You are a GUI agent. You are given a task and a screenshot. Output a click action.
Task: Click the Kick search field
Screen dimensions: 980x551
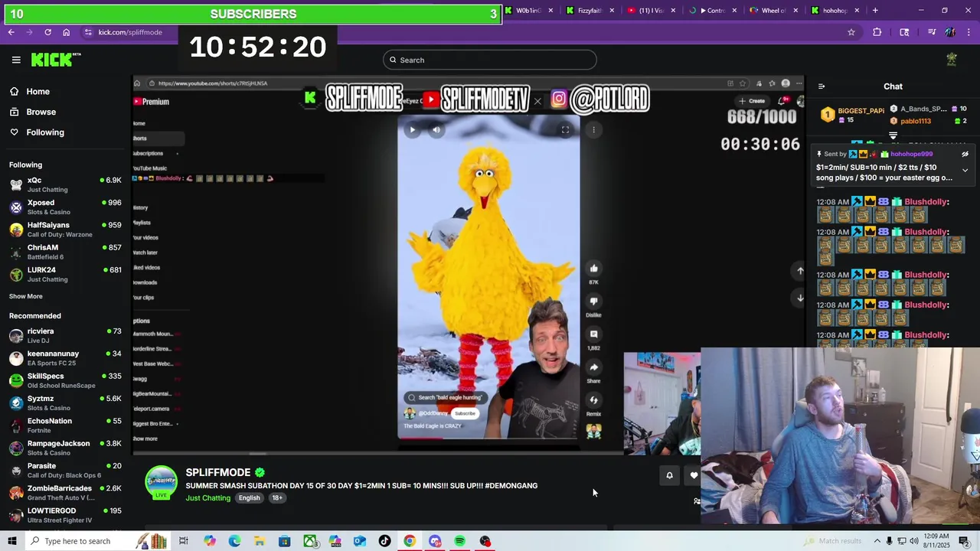490,60
